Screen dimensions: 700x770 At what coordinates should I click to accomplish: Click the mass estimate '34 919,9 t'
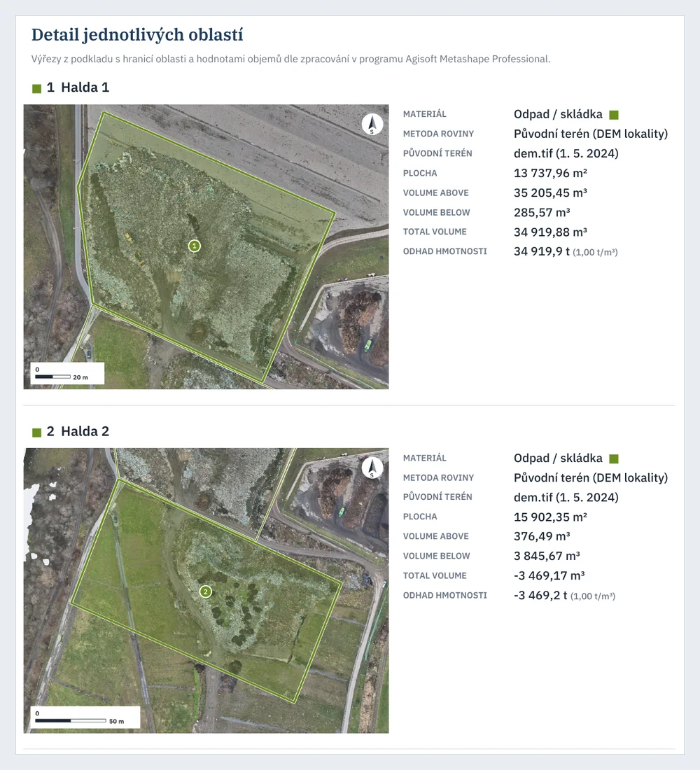[542, 251]
